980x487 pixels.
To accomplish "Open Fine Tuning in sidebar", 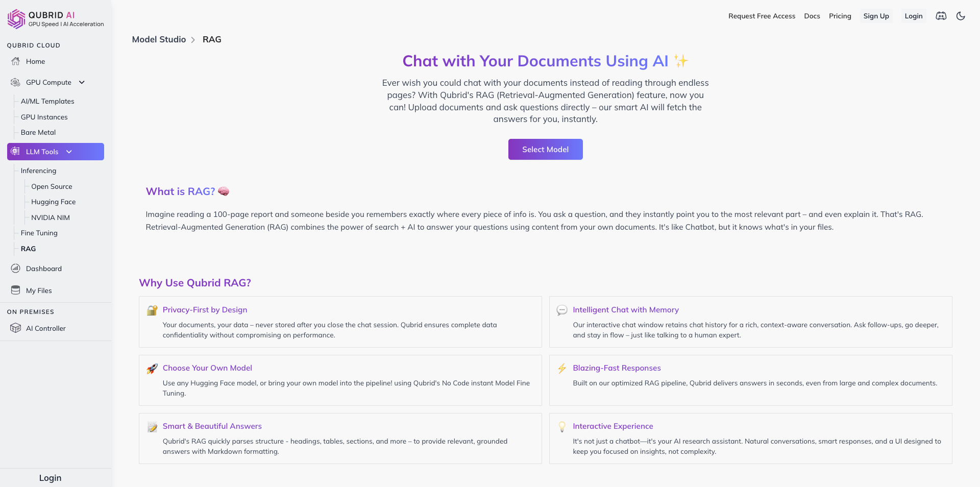I will 39,233.
